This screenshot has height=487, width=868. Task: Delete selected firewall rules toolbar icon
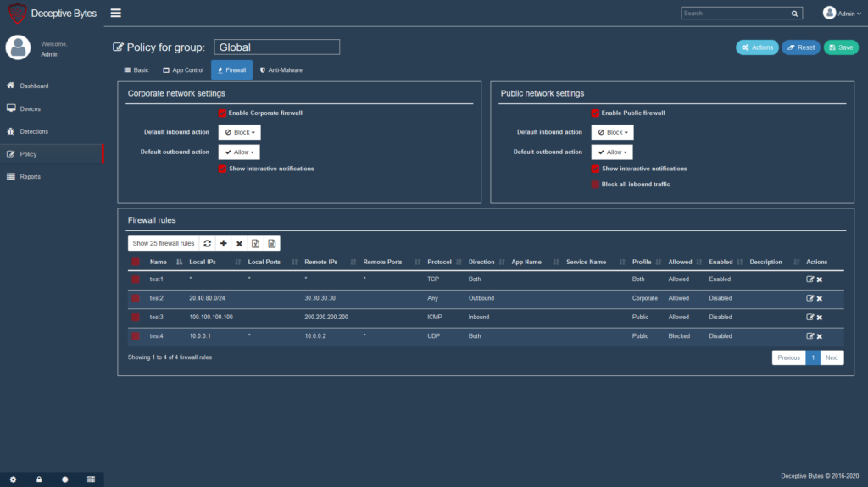(239, 244)
